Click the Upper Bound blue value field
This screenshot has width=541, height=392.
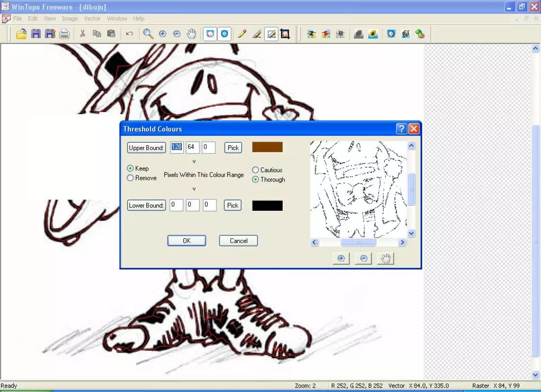click(x=209, y=147)
